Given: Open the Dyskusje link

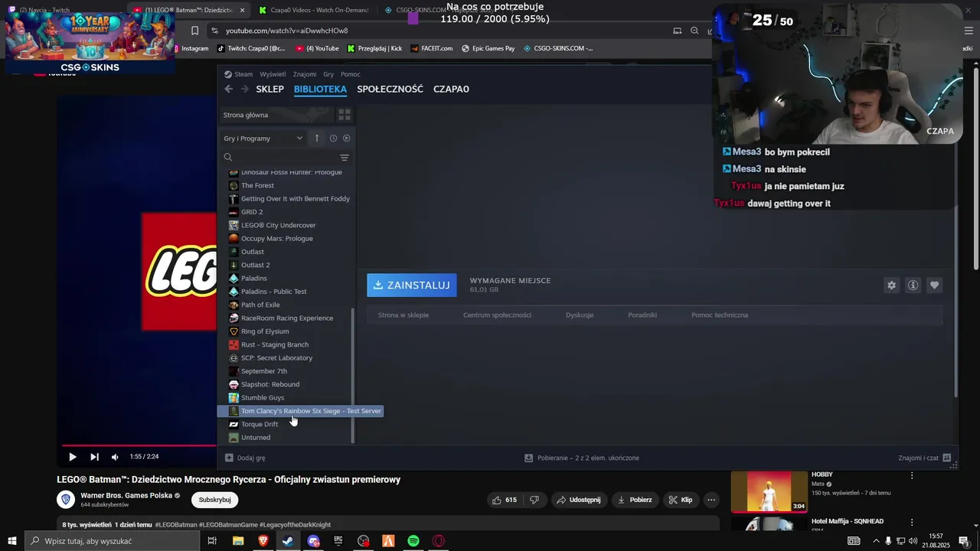Looking at the screenshot, I should pos(580,315).
